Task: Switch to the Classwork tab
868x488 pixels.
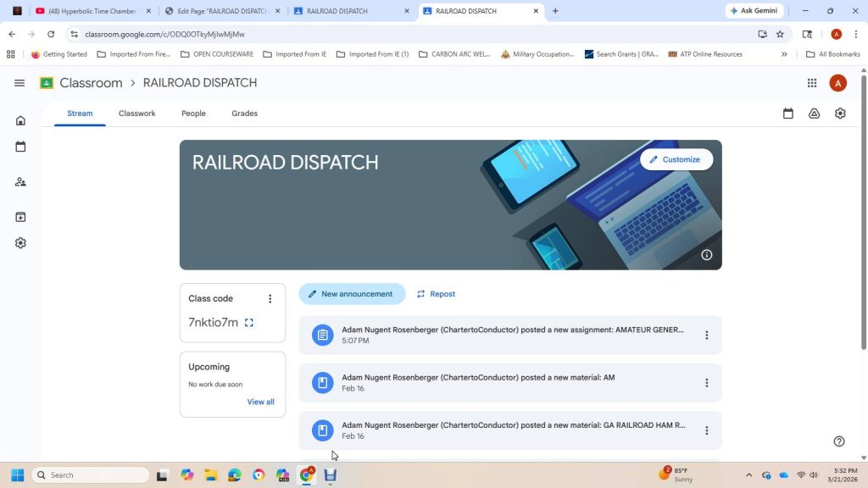Action: pos(136,114)
